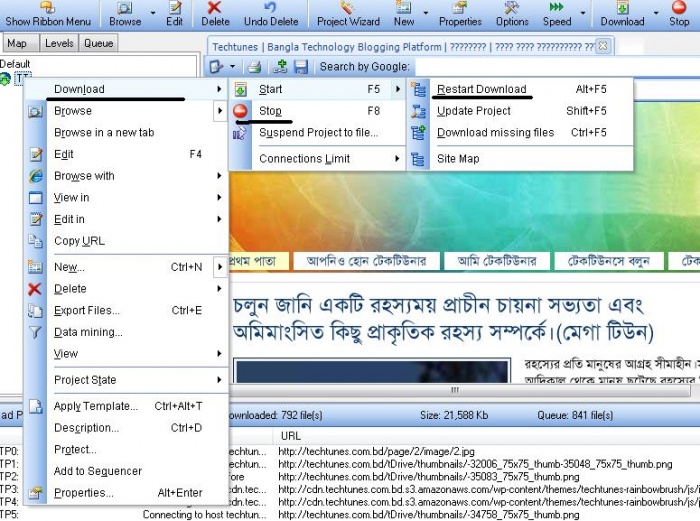Viewport: 700px width, 521px height.
Task: Click the print icon in browser toolbar
Action: [x=254, y=67]
